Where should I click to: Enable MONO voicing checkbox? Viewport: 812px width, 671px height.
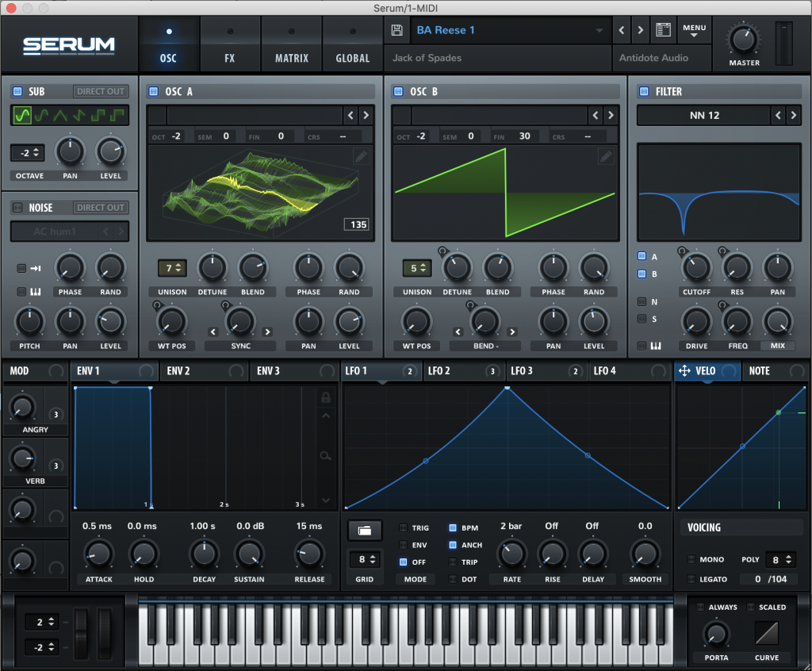[691, 559]
